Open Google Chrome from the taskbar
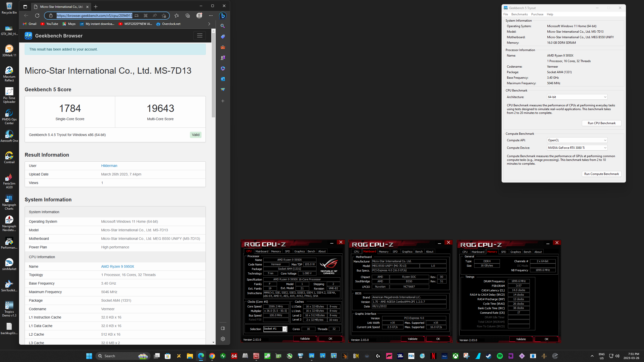 click(212, 356)
